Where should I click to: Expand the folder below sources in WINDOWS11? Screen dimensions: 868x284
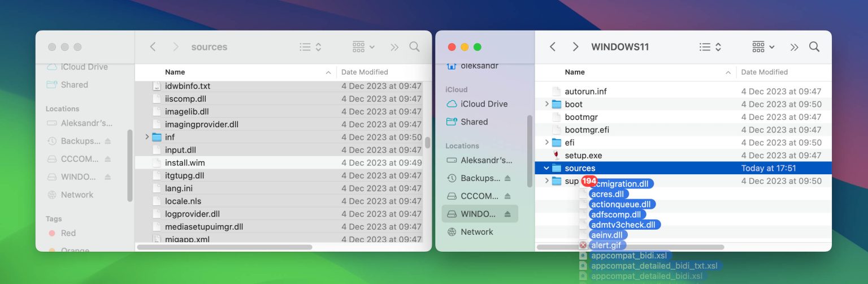pyautogui.click(x=546, y=181)
